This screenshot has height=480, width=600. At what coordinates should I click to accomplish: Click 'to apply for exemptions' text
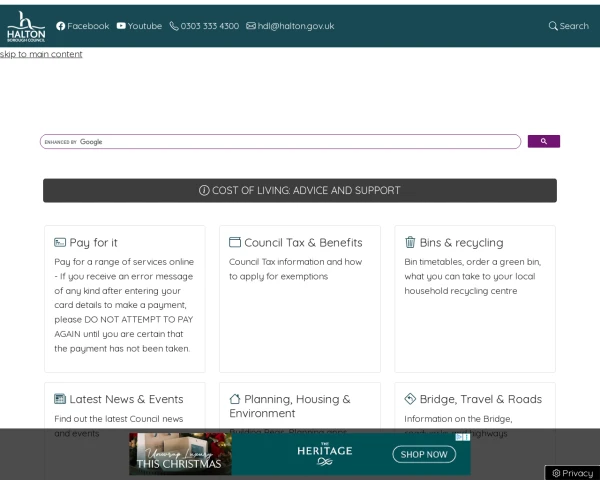[278, 276]
